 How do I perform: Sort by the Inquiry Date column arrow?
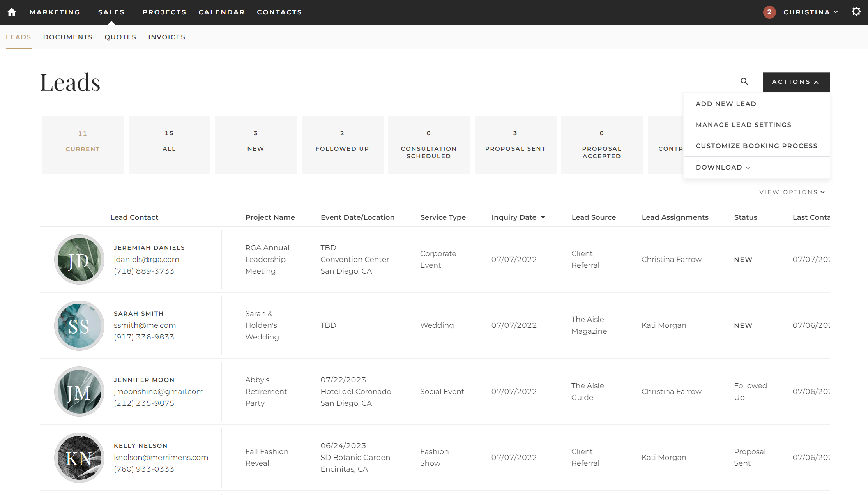pos(543,217)
